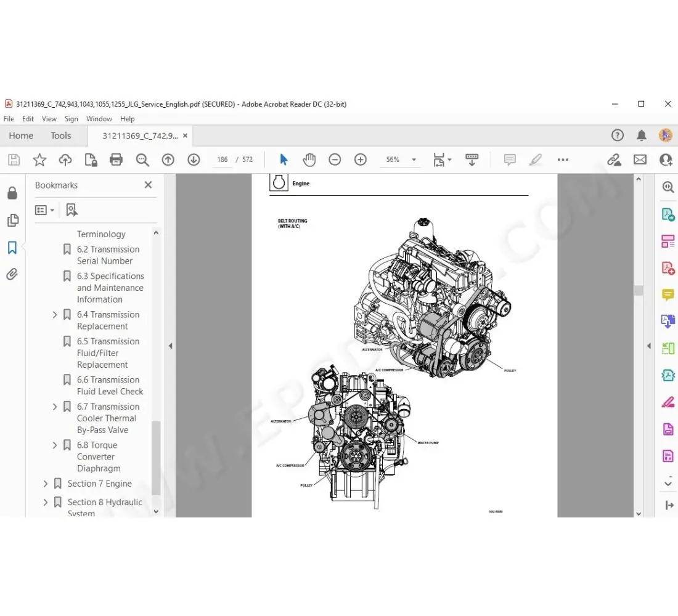Click the zoom in plus icon
Viewport: 678px width, 616px height.
coord(361,160)
